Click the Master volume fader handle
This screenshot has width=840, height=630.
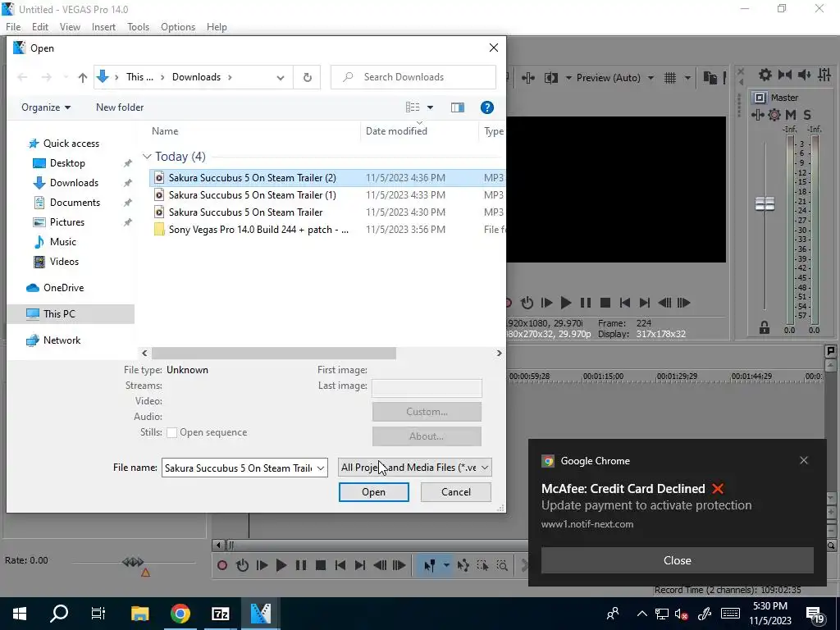765,203
